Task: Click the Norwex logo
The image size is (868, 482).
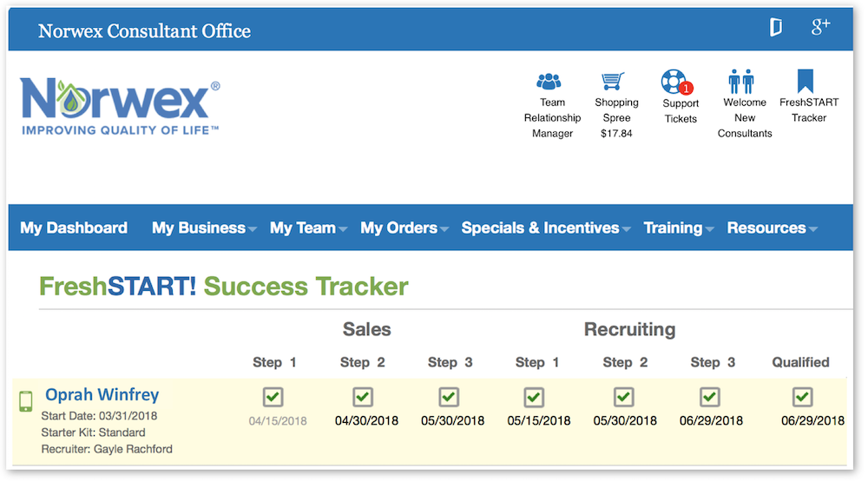Action: [x=120, y=106]
